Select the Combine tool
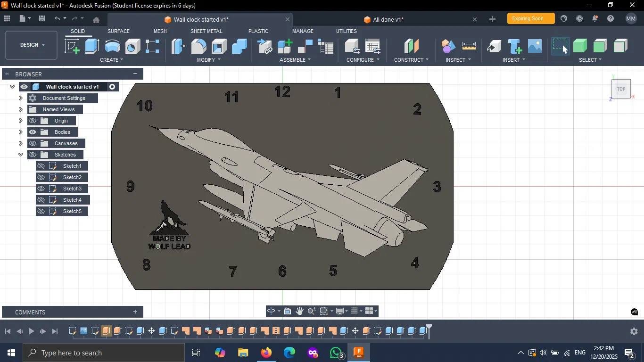Viewport: 644px width, 362px height. (239, 46)
